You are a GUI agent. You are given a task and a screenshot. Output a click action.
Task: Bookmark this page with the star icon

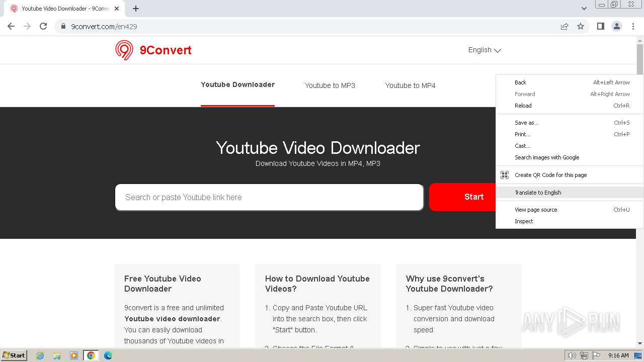[x=581, y=26]
